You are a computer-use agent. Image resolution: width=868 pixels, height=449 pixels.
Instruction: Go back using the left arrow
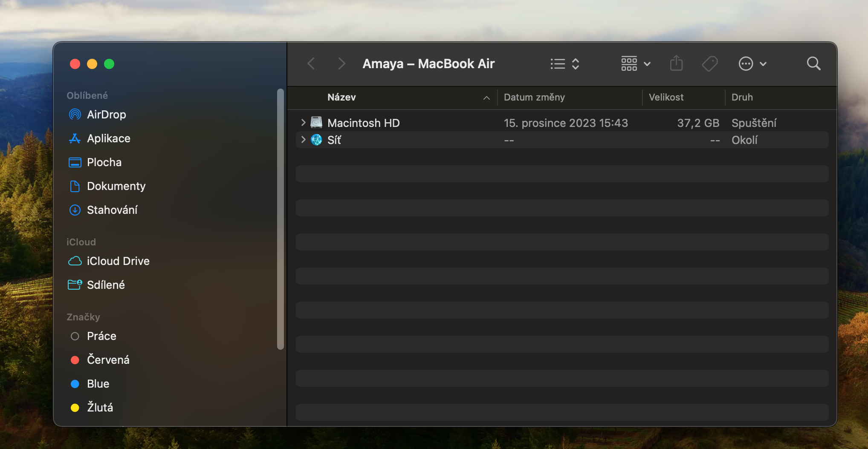311,64
